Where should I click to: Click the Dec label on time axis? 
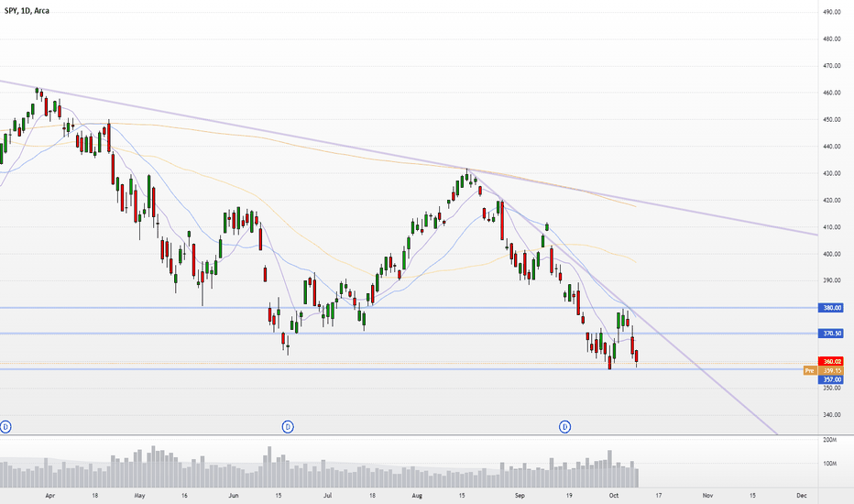[802, 496]
